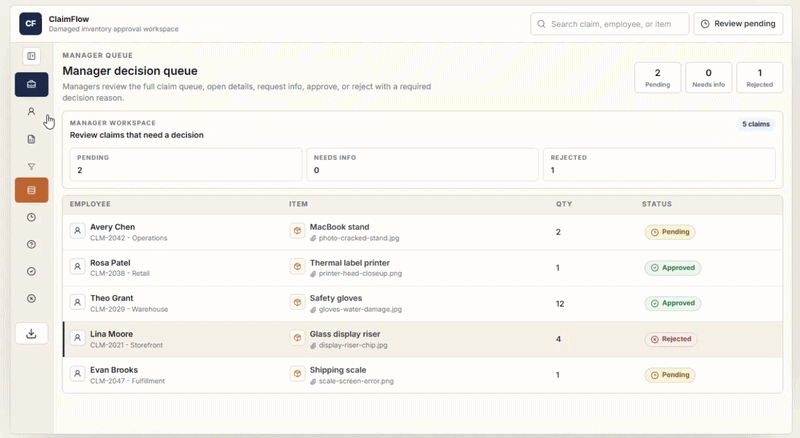Click the Thermal label printer item name
800x438 pixels.
click(x=349, y=262)
